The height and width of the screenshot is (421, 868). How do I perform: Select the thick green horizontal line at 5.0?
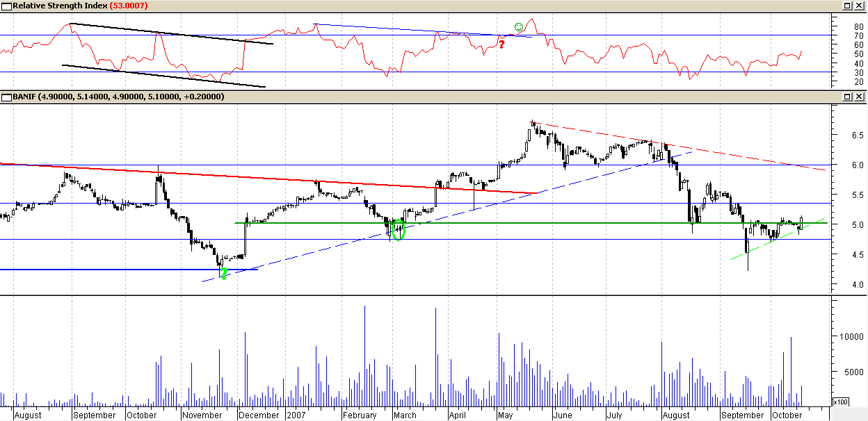pos(531,223)
